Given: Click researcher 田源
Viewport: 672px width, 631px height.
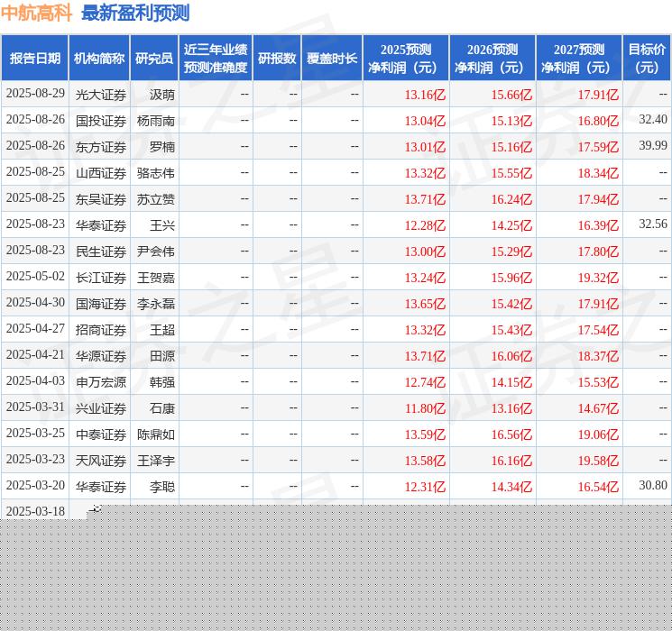Looking at the screenshot, I should click(162, 356).
